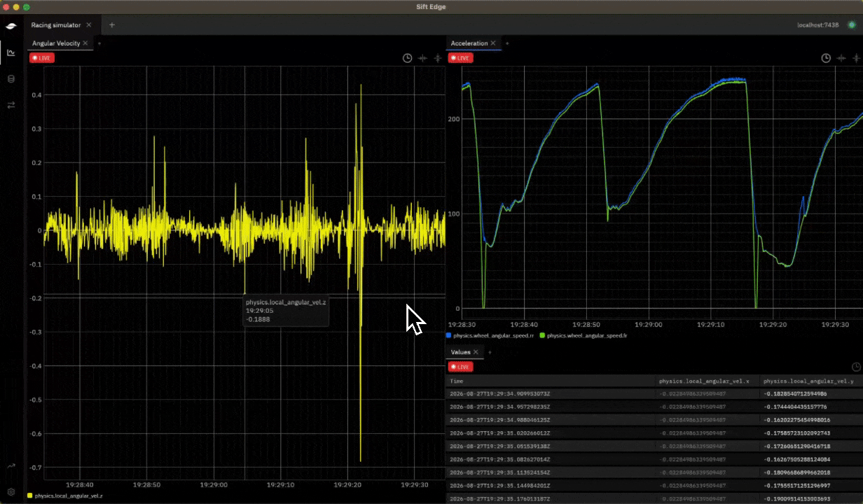
Task: Click physics.local_angular_vel.z legend label
Action: click(x=69, y=495)
